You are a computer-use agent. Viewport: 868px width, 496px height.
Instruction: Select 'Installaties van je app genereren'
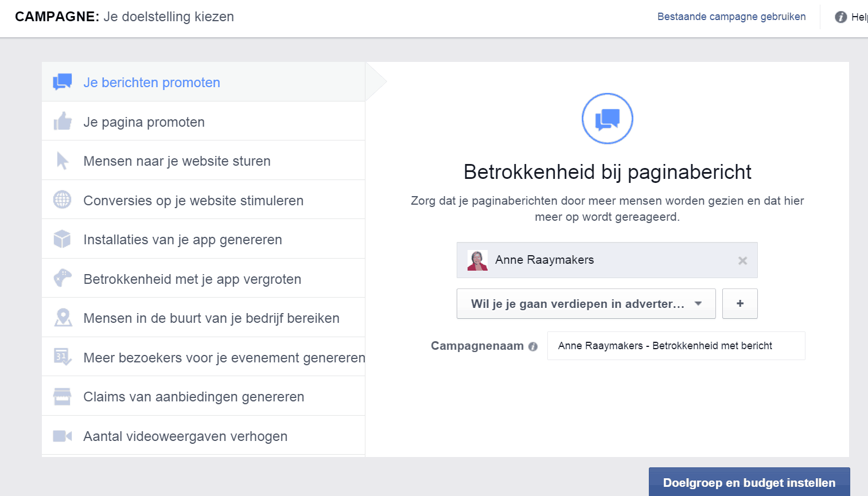coord(204,239)
